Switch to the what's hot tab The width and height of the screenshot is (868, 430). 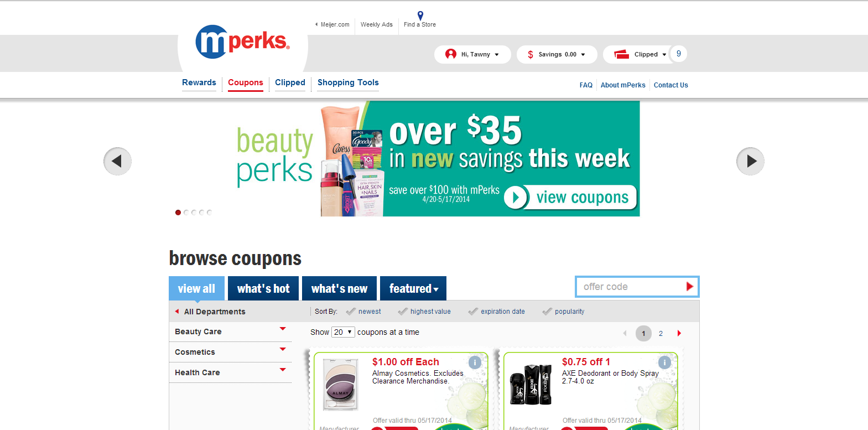(263, 288)
